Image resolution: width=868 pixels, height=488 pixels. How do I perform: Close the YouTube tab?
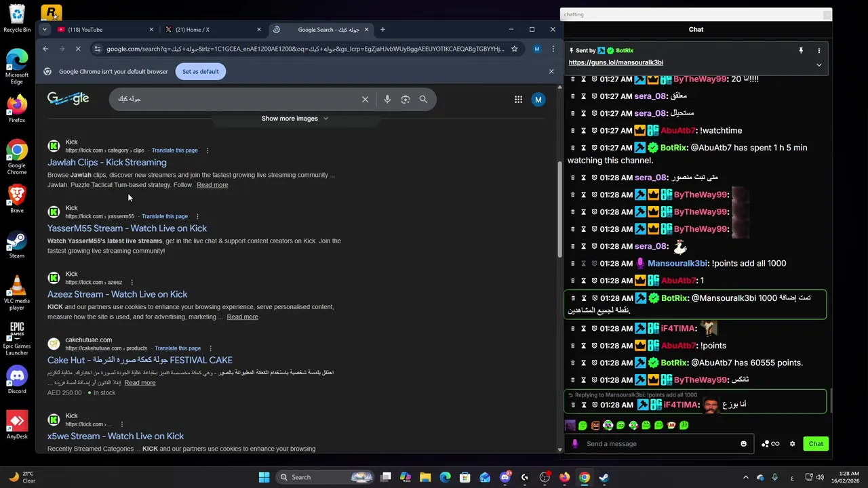(x=151, y=30)
